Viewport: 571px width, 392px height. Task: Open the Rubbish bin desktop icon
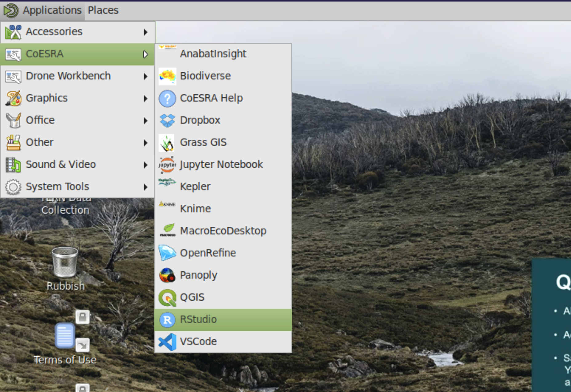coord(65,262)
